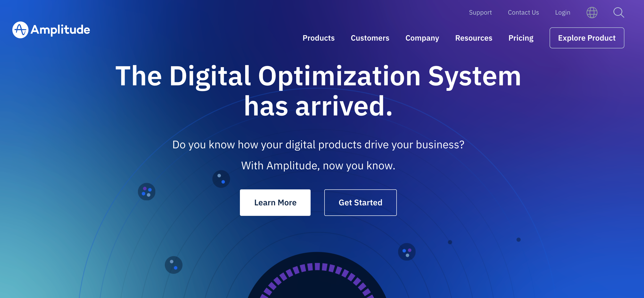The image size is (644, 298).
Task: Click the Get Started button
Action: coord(360,202)
